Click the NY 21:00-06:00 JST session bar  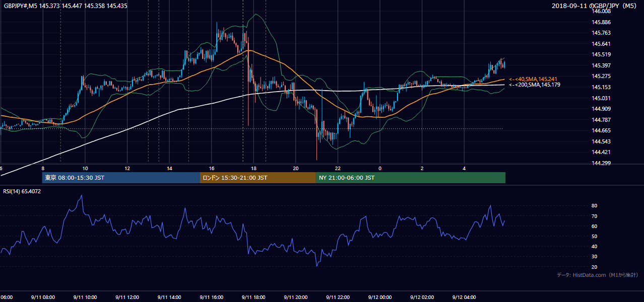click(x=411, y=178)
